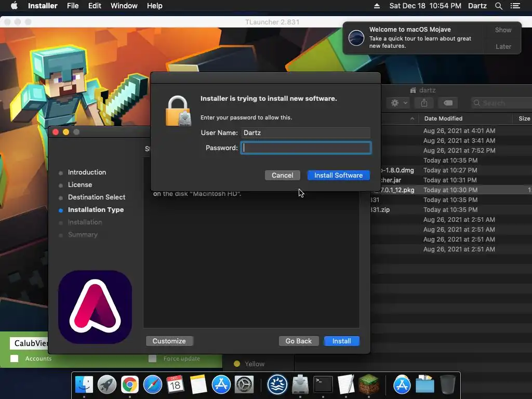Cancel the password dialog
Screen dimensions: 532x399
pyautogui.click(x=282, y=175)
